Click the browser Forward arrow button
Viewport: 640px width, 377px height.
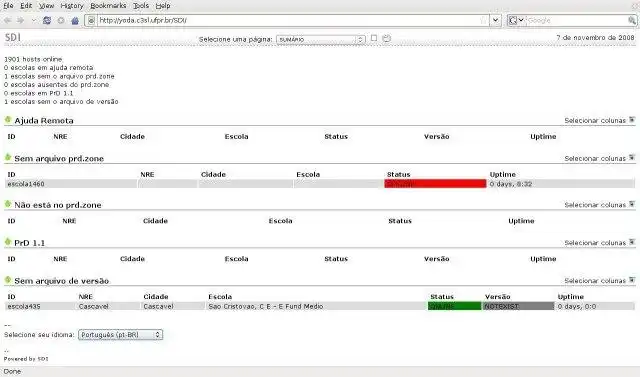point(21,20)
